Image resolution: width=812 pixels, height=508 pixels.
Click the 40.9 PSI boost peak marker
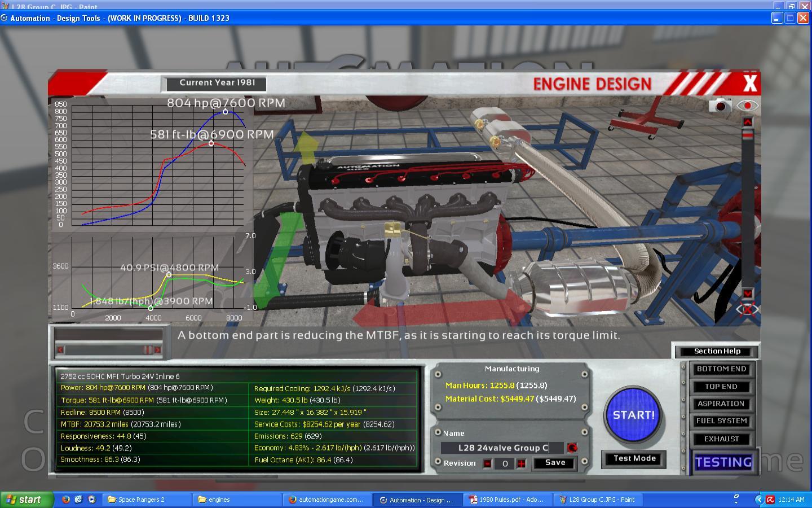169,275
